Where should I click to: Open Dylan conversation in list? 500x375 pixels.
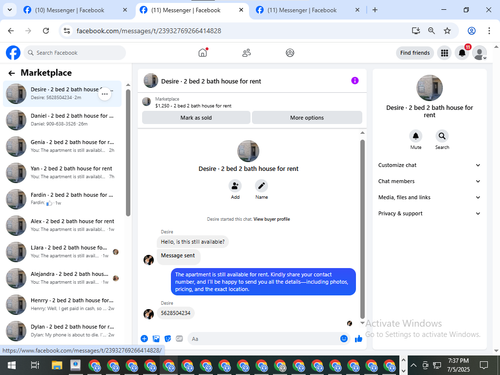click(62, 331)
